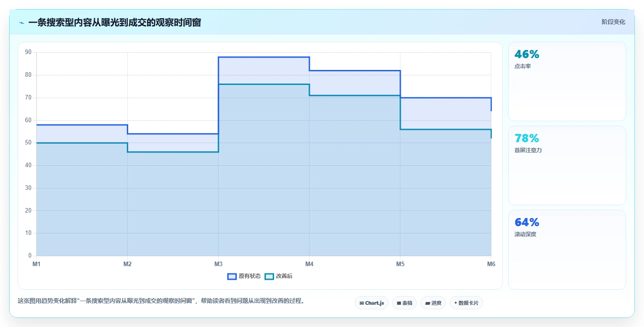Click the lightning icon beside the title

tap(21, 23)
